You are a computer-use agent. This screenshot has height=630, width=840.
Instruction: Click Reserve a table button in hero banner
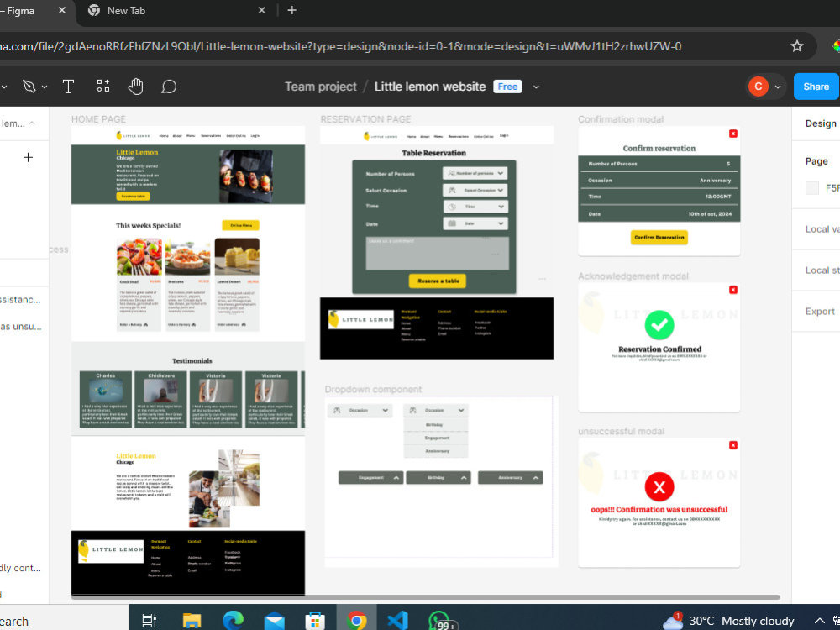[133, 197]
